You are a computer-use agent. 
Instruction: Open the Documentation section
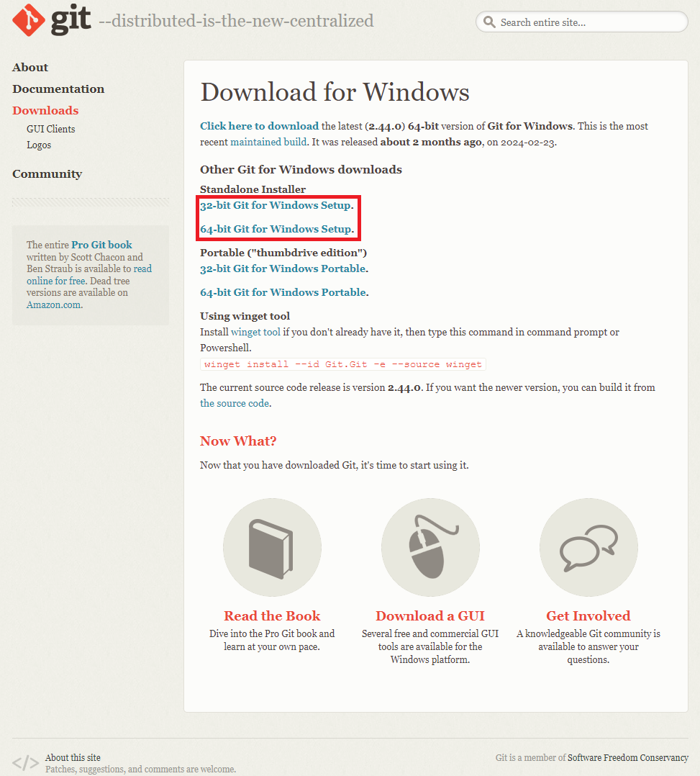click(x=58, y=89)
